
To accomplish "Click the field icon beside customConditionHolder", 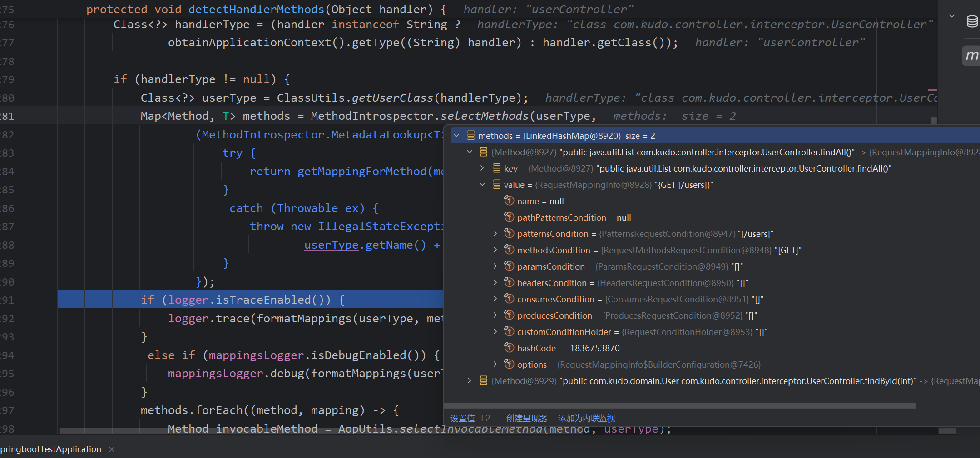I will [509, 331].
